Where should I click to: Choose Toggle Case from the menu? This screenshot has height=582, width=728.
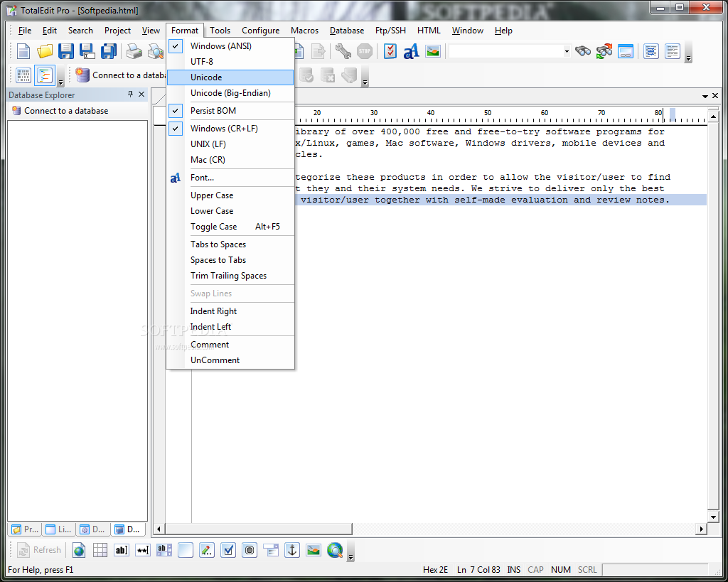(x=230, y=227)
